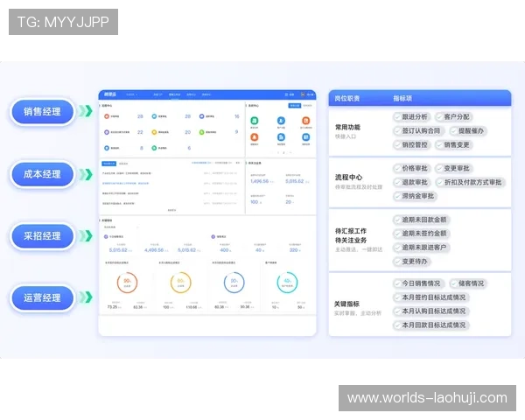525x420 pixels.
Task: Toggle the 签订认购合同 tag
Action: (418, 130)
